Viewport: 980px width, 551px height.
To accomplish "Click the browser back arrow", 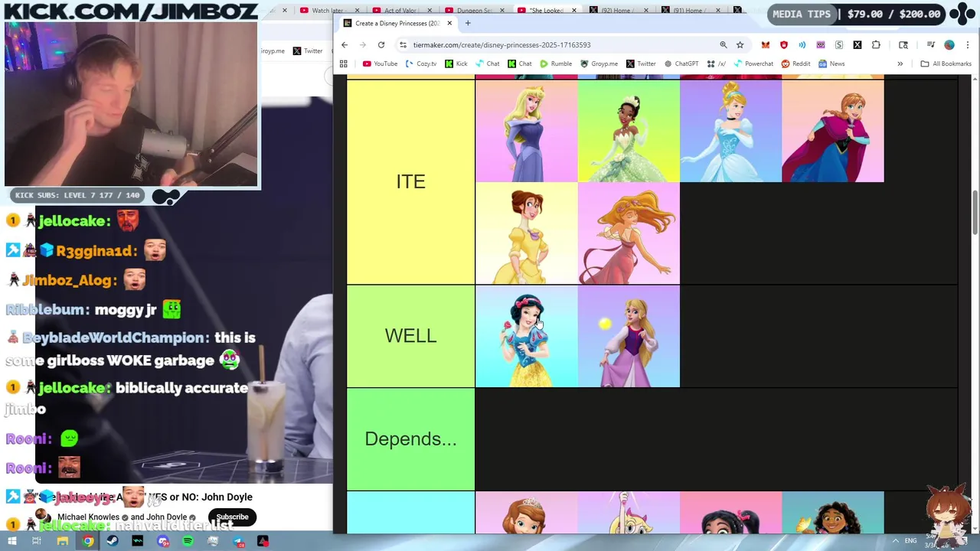I will (x=345, y=44).
